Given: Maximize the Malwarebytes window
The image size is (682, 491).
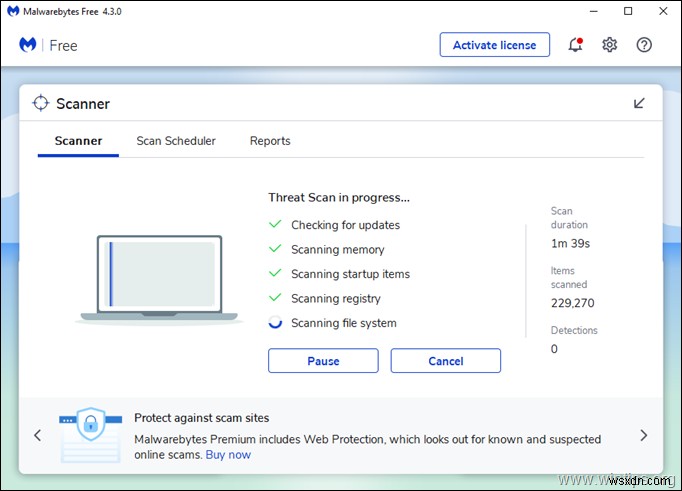Looking at the screenshot, I should pyautogui.click(x=628, y=11).
